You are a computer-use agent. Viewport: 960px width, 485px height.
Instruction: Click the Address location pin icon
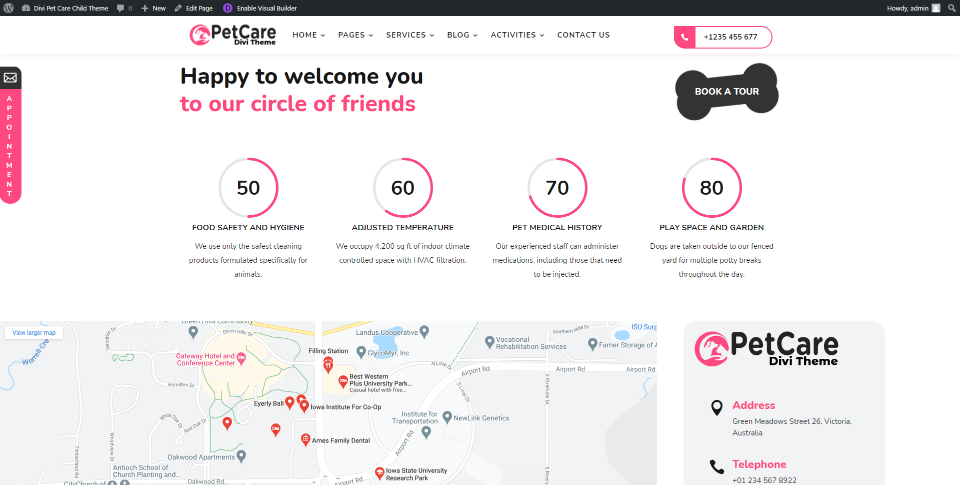[716, 408]
